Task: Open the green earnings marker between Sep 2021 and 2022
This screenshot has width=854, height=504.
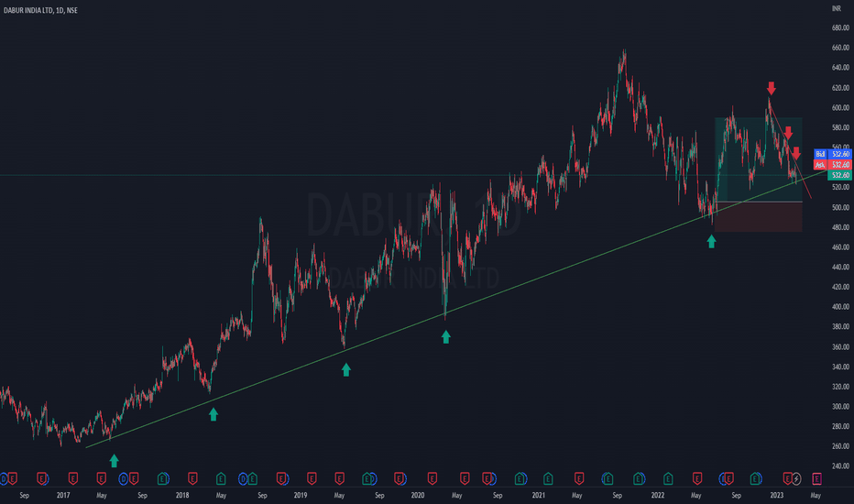Action: point(639,478)
